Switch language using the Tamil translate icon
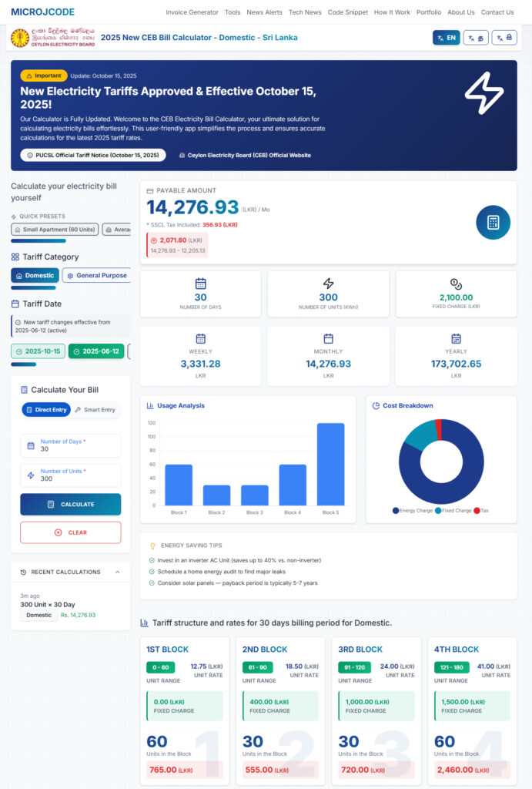 pos(476,38)
